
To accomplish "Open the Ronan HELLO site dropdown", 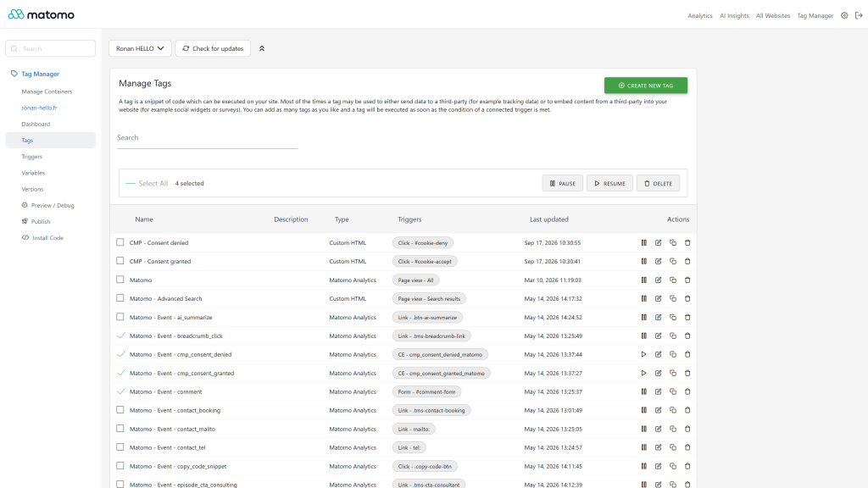I will (x=140, y=48).
